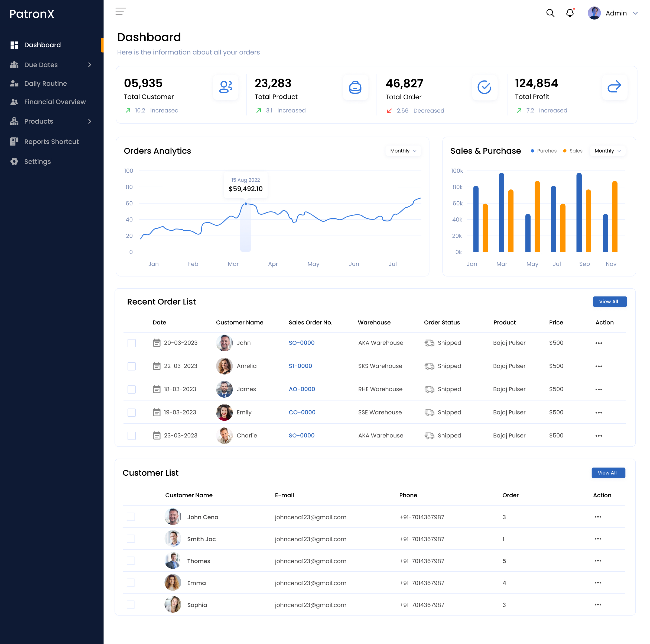Click the notification bell icon
650x644 pixels.
pyautogui.click(x=570, y=13)
